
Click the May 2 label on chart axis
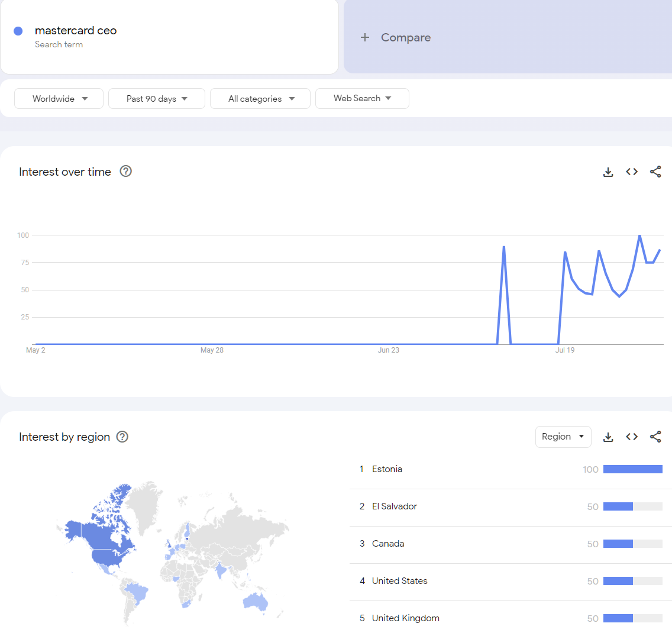35,350
